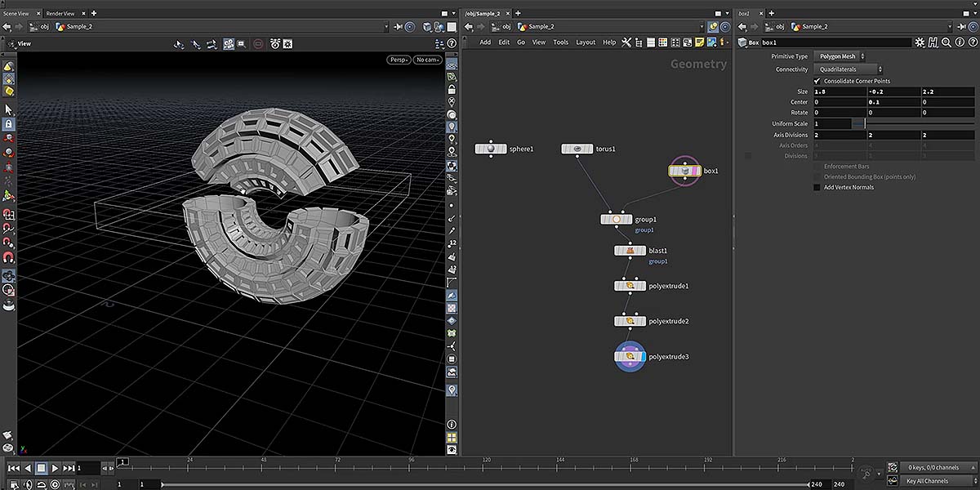Select the torus1 node
The image size is (980, 490).
point(577,149)
